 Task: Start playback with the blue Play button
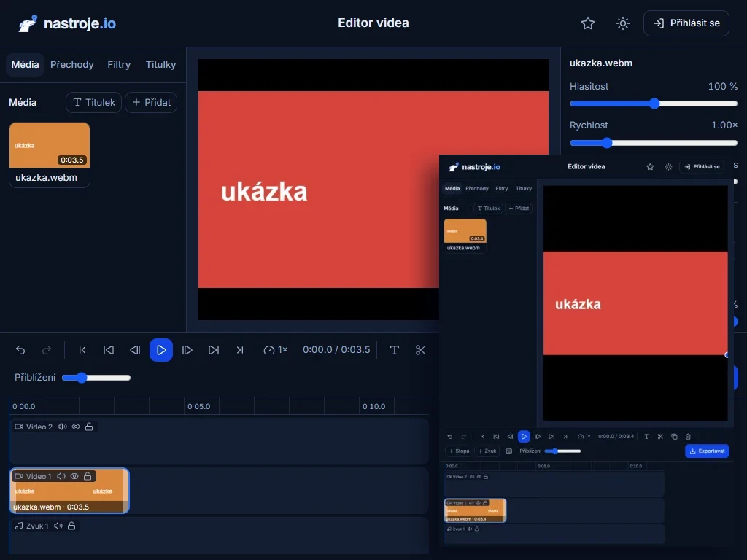161,350
